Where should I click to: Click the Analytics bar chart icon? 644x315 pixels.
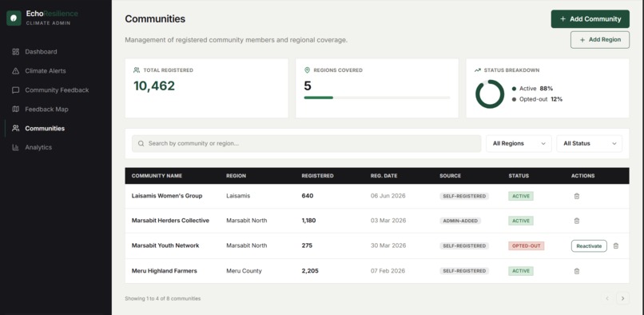pyautogui.click(x=16, y=147)
